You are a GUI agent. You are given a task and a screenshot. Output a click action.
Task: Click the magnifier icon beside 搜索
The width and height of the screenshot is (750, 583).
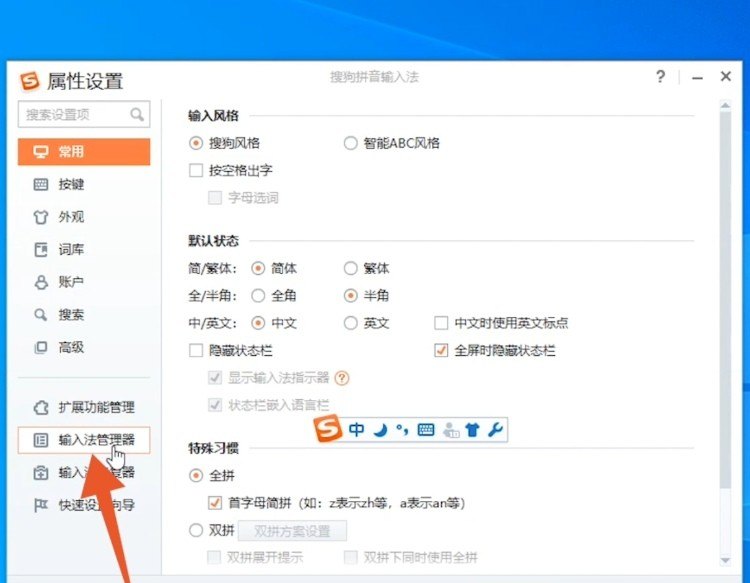coord(41,314)
